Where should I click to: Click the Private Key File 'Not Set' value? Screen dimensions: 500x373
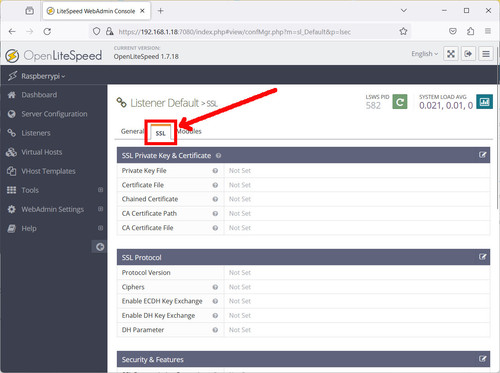(x=240, y=171)
